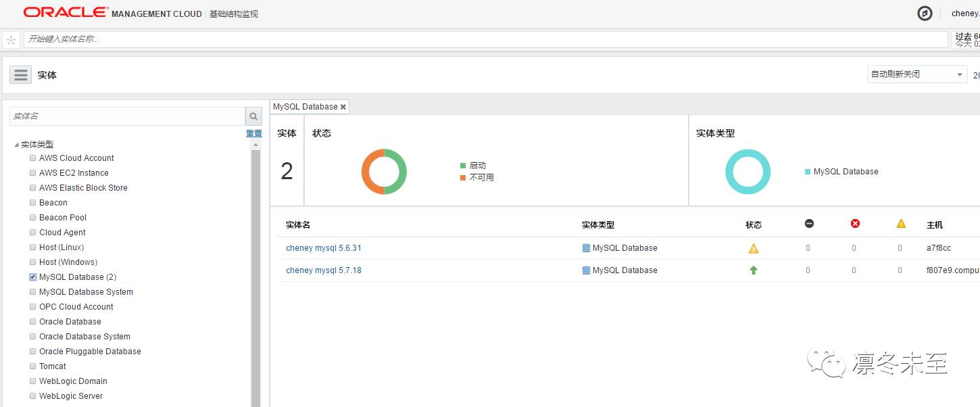
Task: Click green 启动 legend swatch
Action: coord(463,166)
